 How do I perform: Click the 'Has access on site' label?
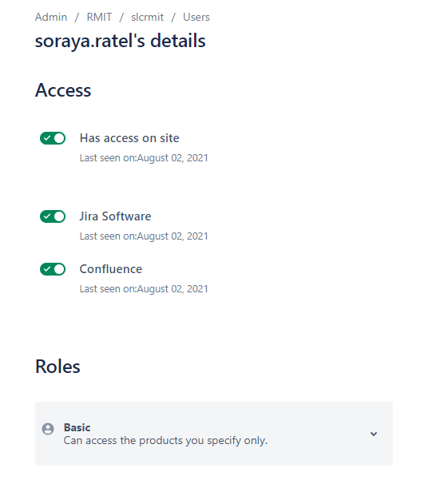click(x=129, y=138)
